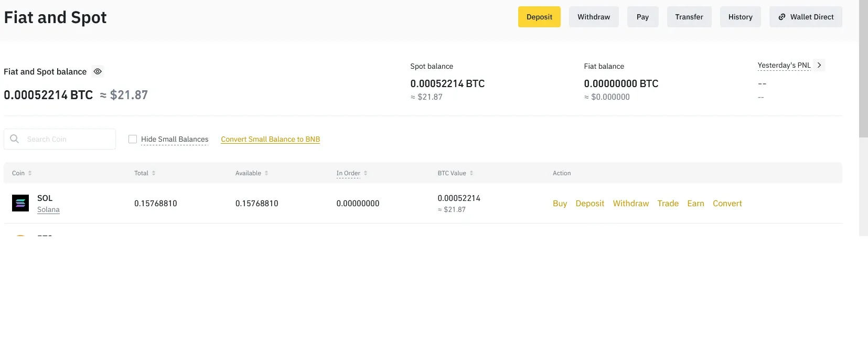Open Yesterday's PNL chevron arrow
The image size is (868, 340).
[x=819, y=65]
